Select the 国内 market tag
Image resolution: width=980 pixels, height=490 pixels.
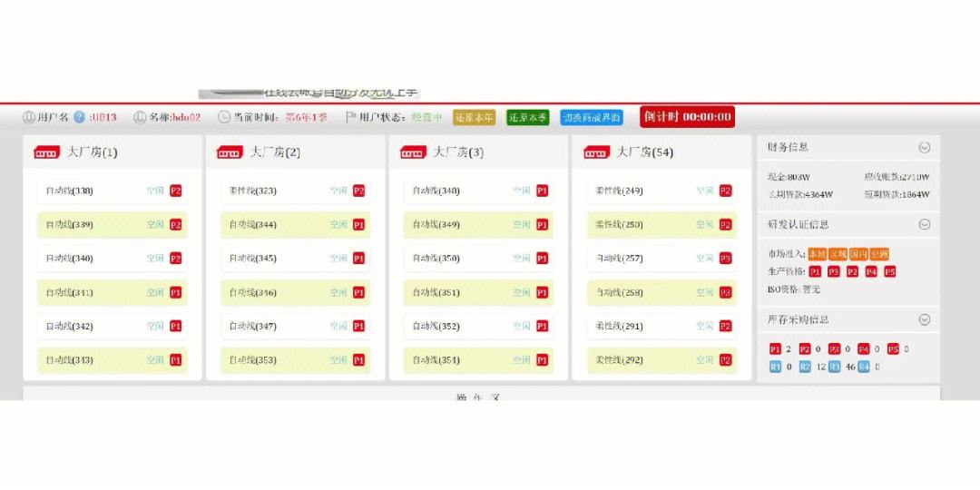858,254
